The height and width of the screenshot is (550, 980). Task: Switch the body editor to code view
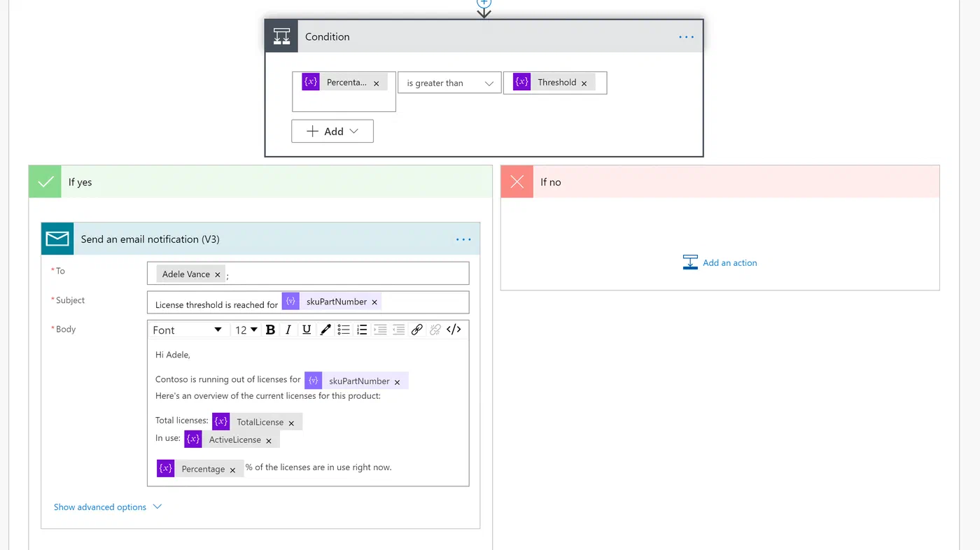(454, 330)
